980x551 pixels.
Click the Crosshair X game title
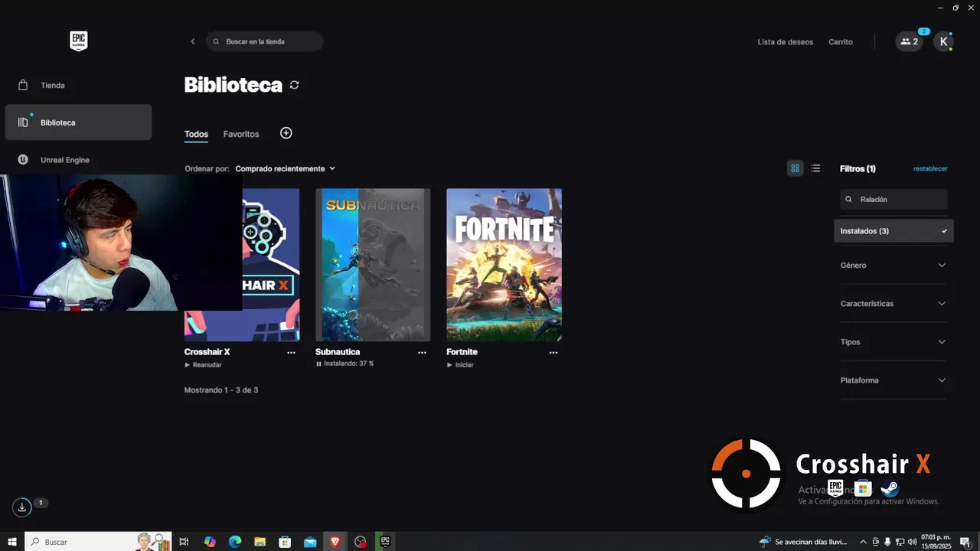click(207, 352)
